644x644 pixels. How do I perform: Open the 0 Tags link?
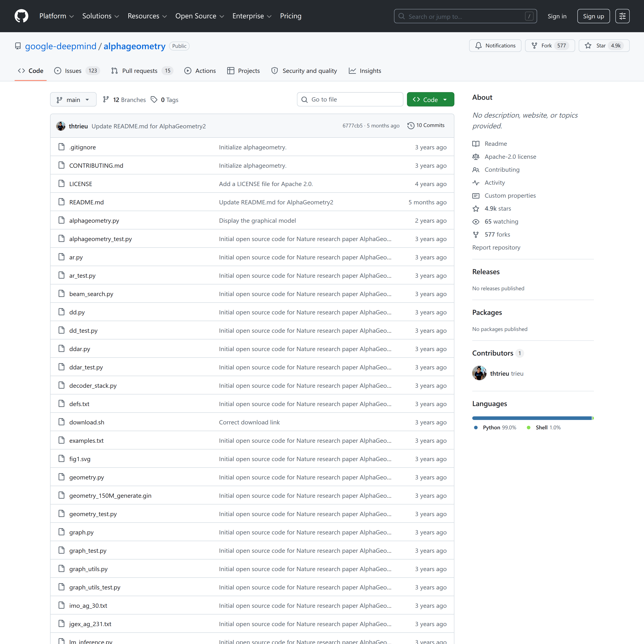coord(165,100)
